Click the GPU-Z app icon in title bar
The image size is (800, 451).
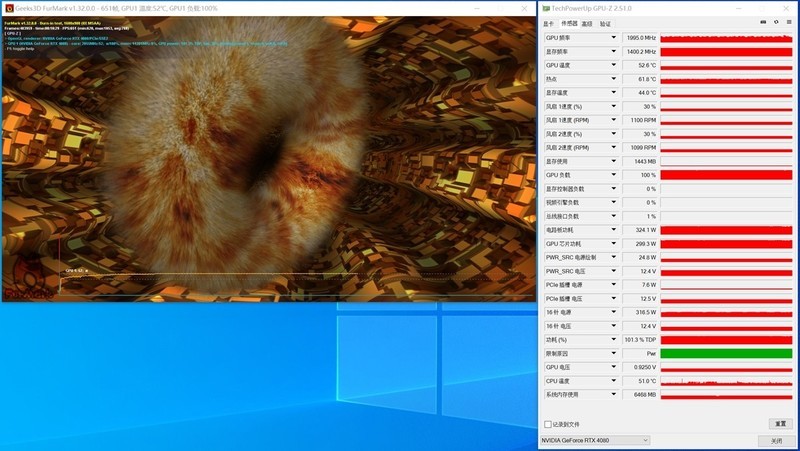545,8
